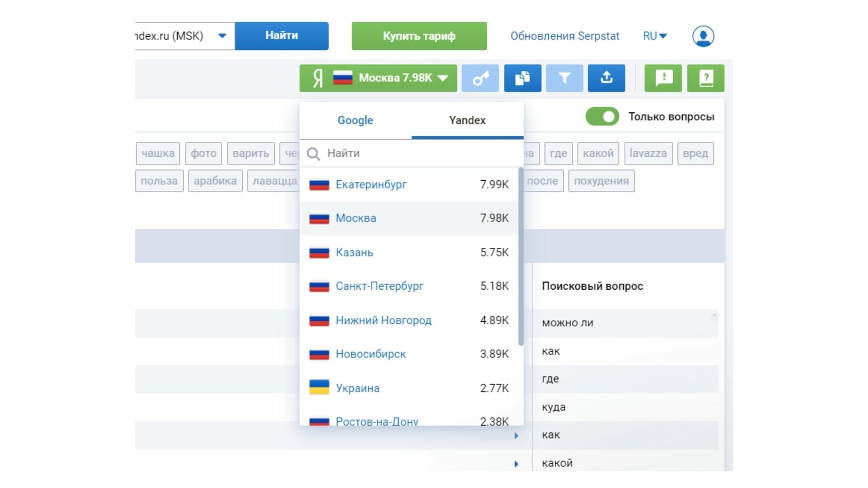Click the Поисковый вопрос column header

[593, 286]
